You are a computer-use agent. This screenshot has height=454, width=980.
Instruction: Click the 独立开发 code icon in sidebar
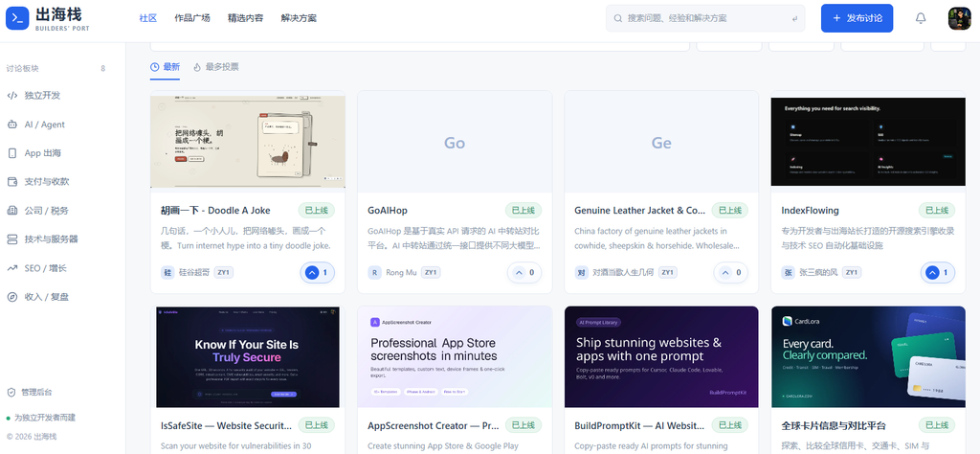pos(11,96)
